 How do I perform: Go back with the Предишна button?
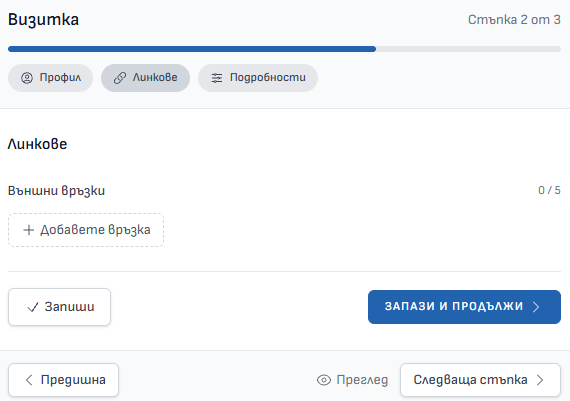64,380
